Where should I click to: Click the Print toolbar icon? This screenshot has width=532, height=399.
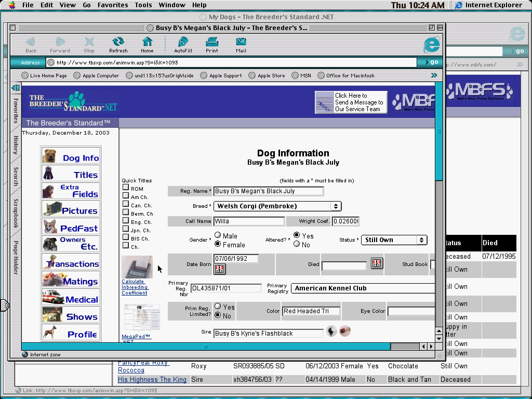click(211, 44)
